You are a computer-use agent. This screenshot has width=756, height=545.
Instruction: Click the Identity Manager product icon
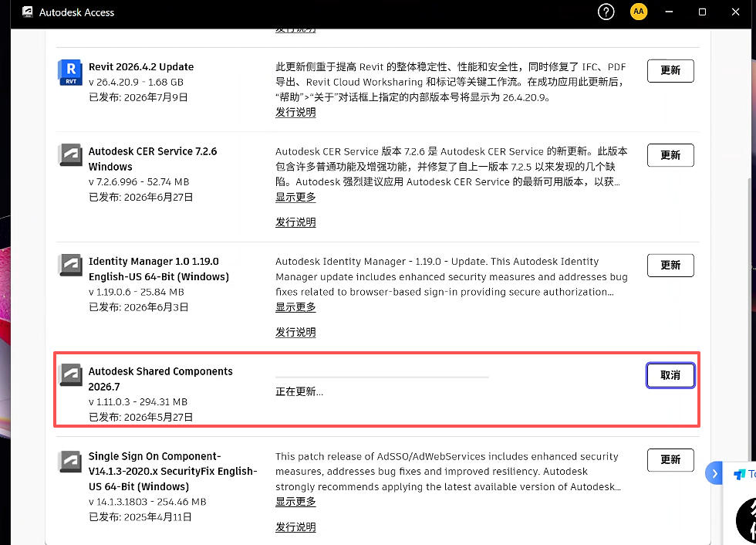pos(70,266)
